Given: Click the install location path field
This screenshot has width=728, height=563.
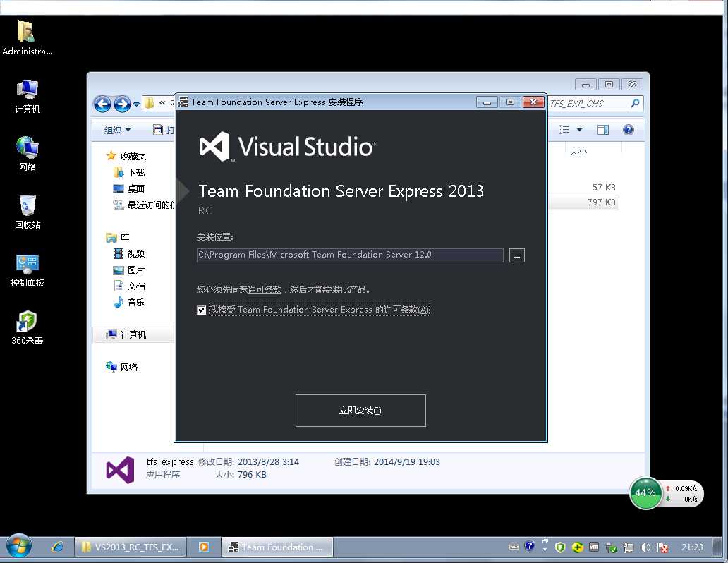Looking at the screenshot, I should point(350,255).
